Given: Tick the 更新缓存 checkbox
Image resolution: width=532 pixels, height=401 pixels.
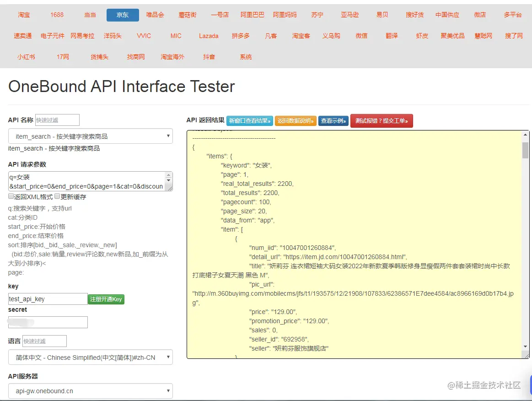Looking at the screenshot, I should pyautogui.click(x=57, y=196).
